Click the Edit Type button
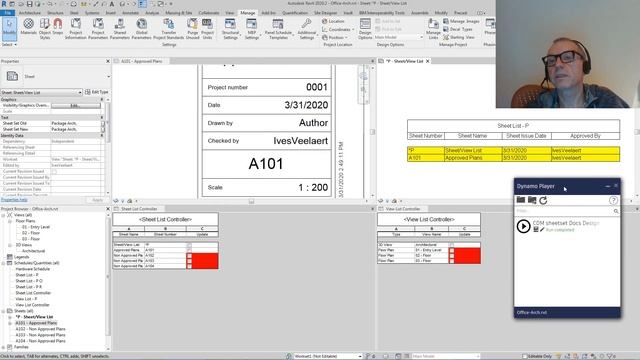Viewport: 640px width, 360px height. 97,92
